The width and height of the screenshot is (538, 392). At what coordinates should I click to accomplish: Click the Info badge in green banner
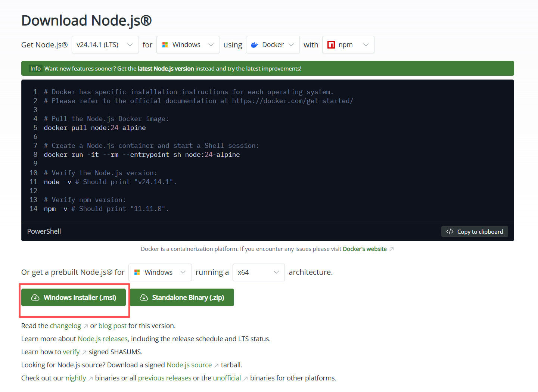click(35, 69)
